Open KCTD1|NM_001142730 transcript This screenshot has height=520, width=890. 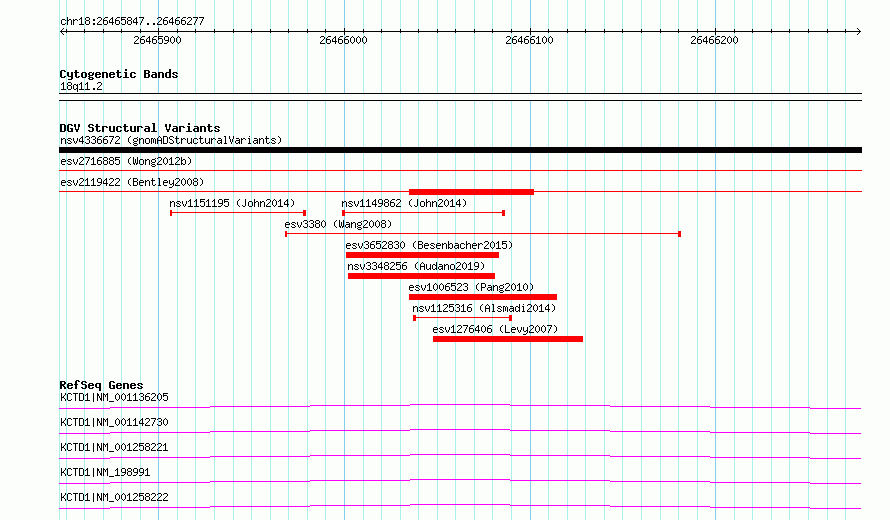(114, 422)
